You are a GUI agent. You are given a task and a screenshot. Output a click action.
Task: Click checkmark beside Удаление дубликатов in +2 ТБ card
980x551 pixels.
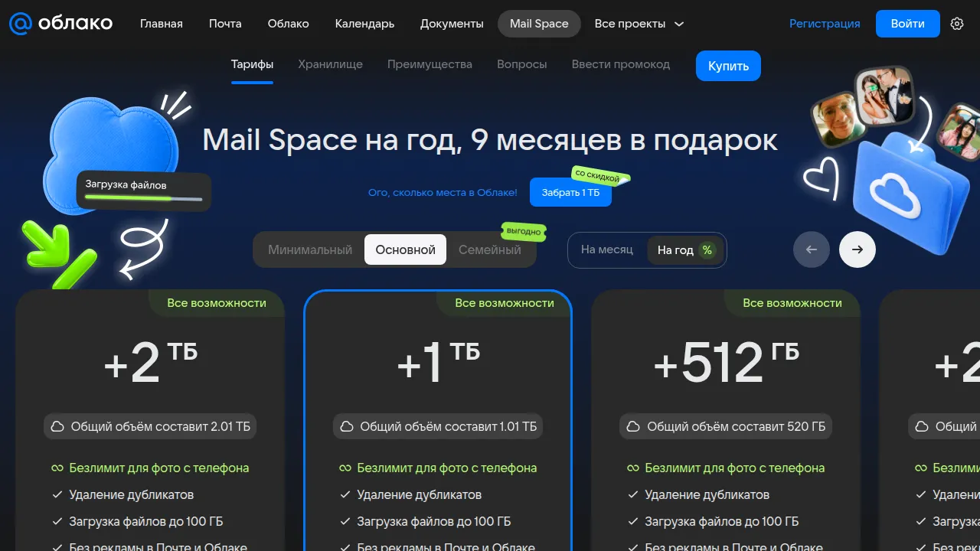pyautogui.click(x=57, y=495)
